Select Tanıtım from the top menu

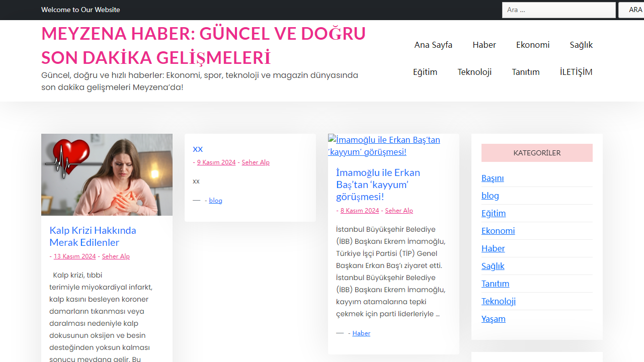point(526,72)
